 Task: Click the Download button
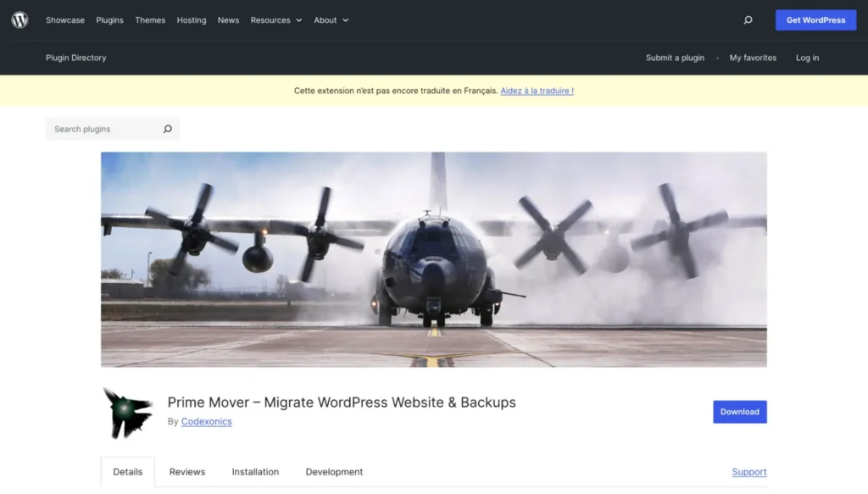[x=739, y=412]
